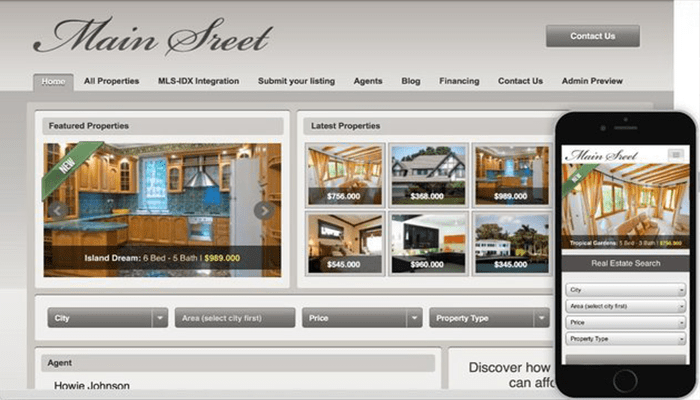Click the previous slide arrow on featured slider

click(x=58, y=210)
